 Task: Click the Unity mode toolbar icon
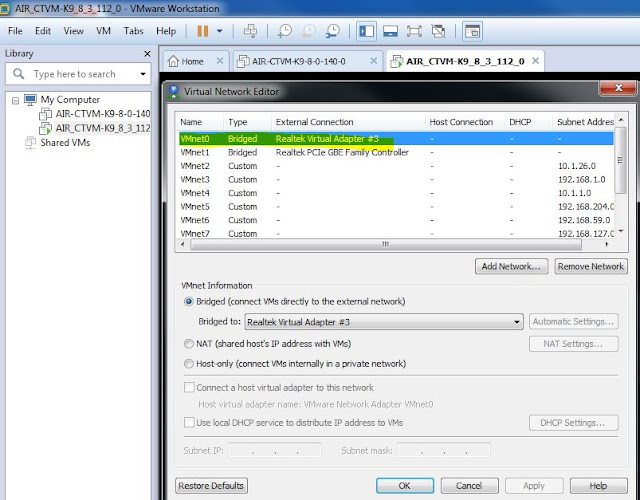pyautogui.click(x=438, y=31)
